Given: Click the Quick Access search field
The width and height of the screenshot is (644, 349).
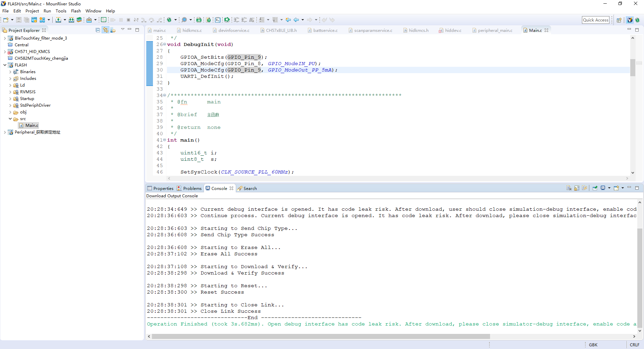Looking at the screenshot, I should [595, 20].
